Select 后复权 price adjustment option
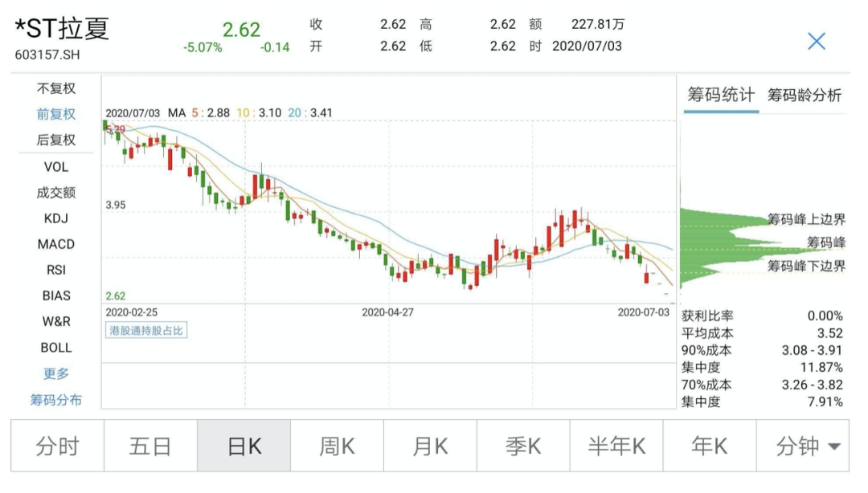Viewport: 868px width, 493px height. 56,140
